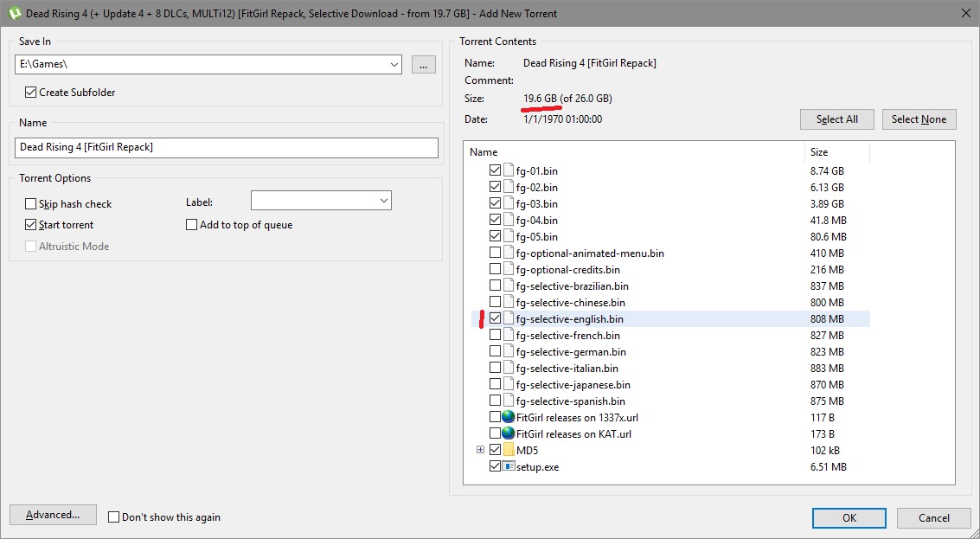Open Advanced settings button

[53, 515]
